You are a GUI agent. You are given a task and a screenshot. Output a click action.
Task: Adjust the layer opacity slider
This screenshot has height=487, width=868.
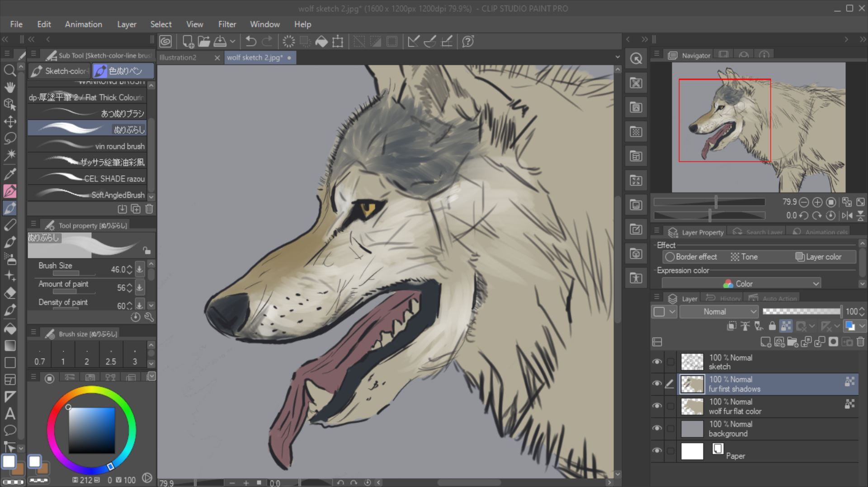[802, 311]
